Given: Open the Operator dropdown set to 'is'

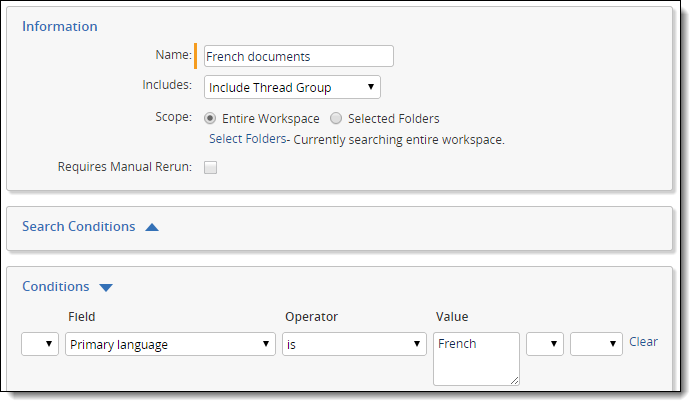Looking at the screenshot, I should pos(354,344).
